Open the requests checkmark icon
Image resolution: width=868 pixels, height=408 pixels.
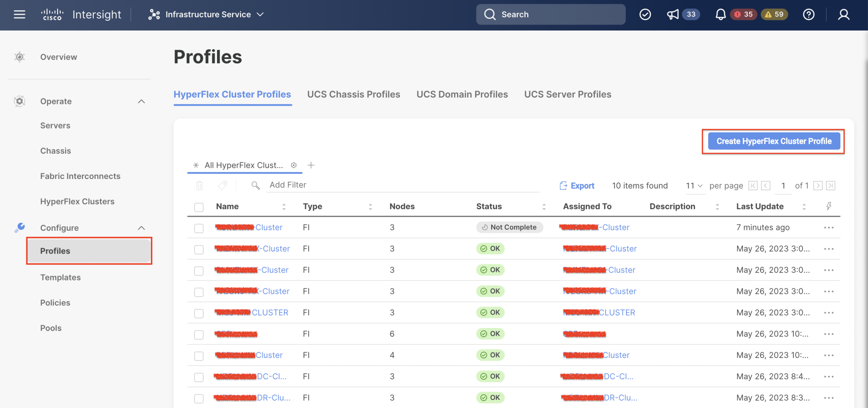coord(645,14)
